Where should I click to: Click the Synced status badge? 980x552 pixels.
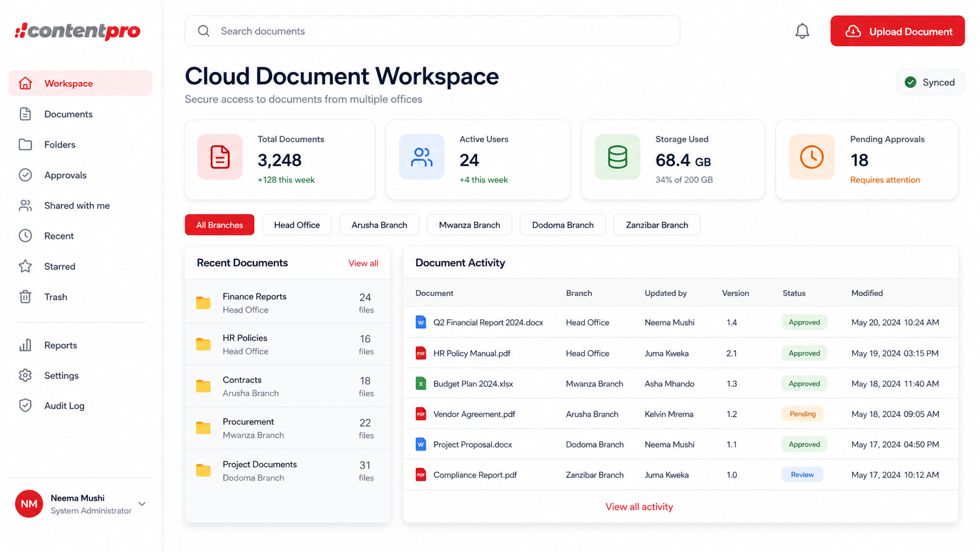click(930, 82)
